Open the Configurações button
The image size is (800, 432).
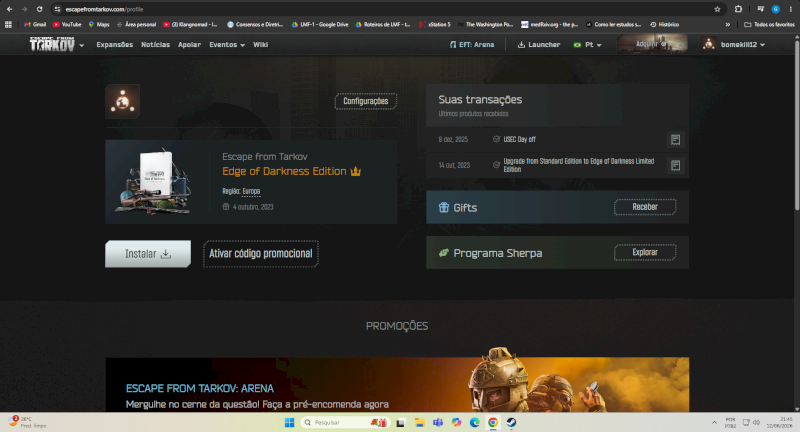[365, 101]
